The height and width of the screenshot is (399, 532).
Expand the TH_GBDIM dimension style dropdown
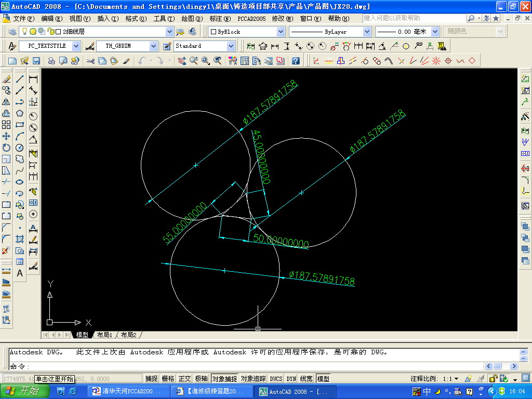[154, 46]
